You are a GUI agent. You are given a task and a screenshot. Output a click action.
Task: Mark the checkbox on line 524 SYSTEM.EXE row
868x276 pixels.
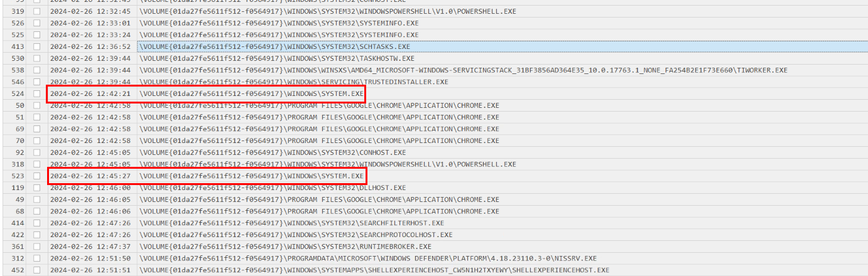[36, 93]
